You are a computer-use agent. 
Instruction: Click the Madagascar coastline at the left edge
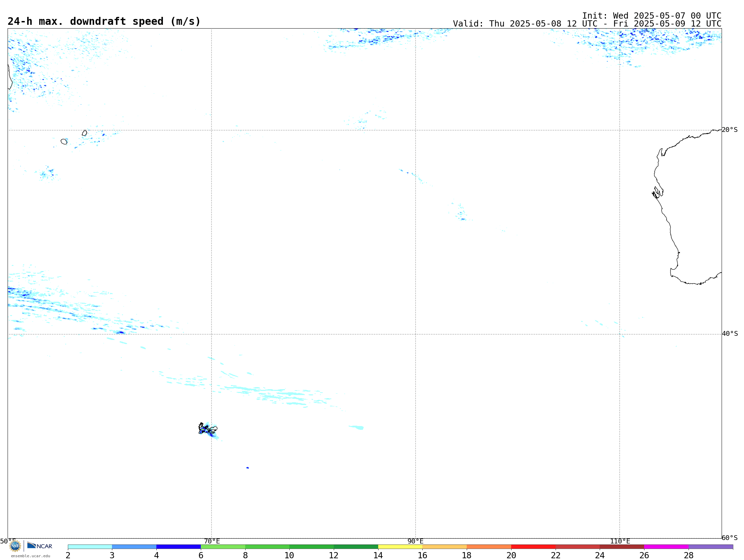coord(10,77)
